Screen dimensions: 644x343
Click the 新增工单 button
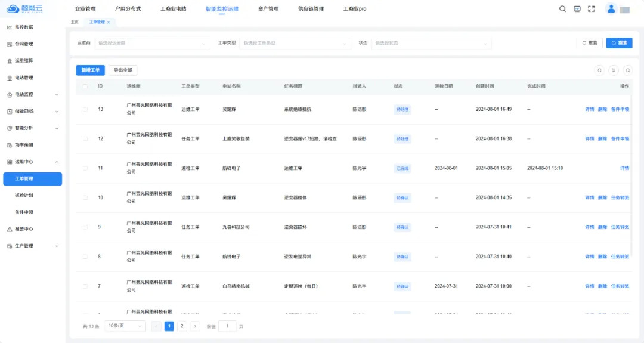(x=90, y=70)
